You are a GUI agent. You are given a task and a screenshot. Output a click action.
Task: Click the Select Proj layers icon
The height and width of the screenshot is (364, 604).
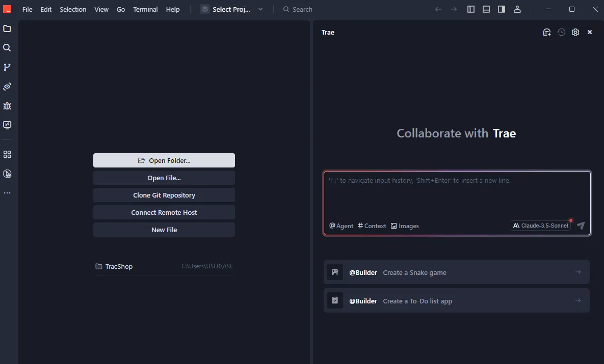pos(205,9)
